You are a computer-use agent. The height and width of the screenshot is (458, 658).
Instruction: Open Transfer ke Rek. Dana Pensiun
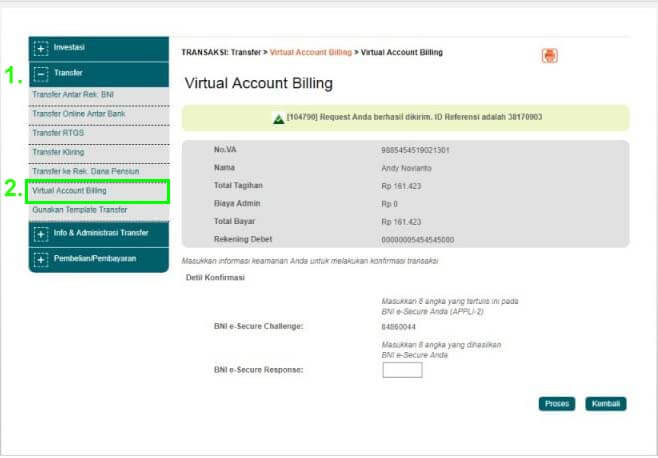99,172
